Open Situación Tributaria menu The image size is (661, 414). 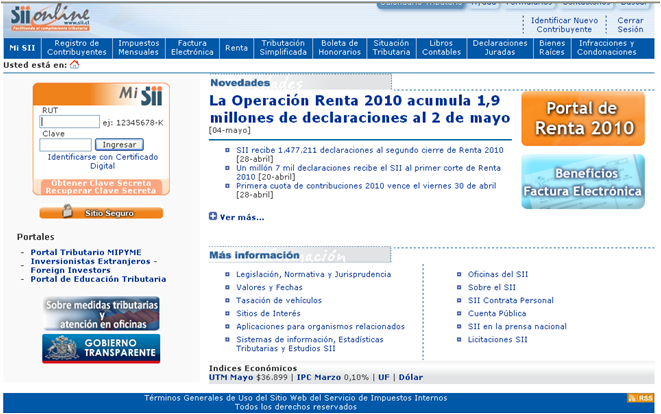click(391, 48)
